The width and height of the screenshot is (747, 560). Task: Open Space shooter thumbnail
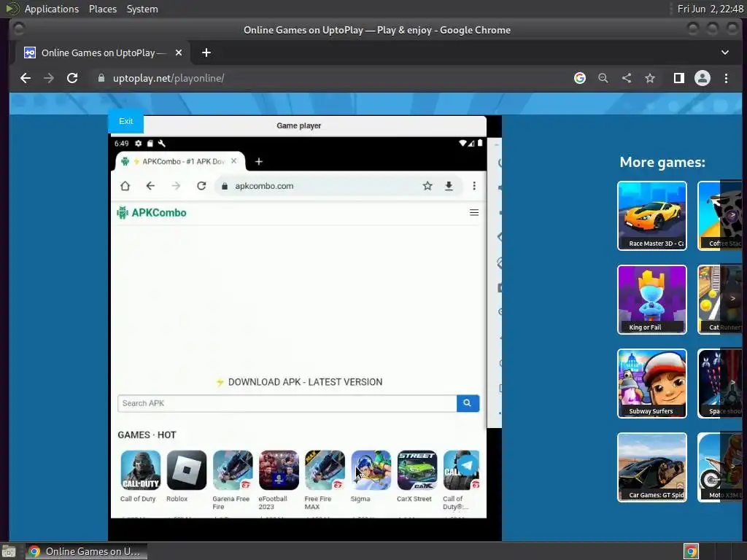(720, 384)
